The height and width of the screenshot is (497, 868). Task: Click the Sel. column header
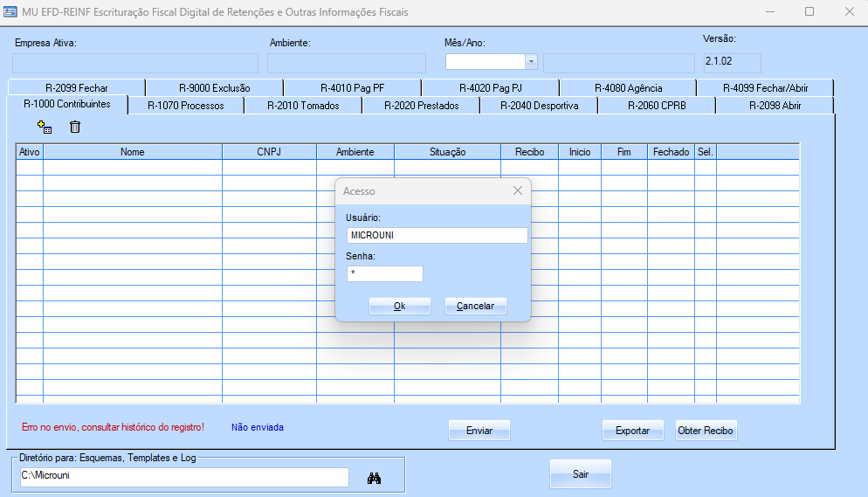pyautogui.click(x=706, y=152)
